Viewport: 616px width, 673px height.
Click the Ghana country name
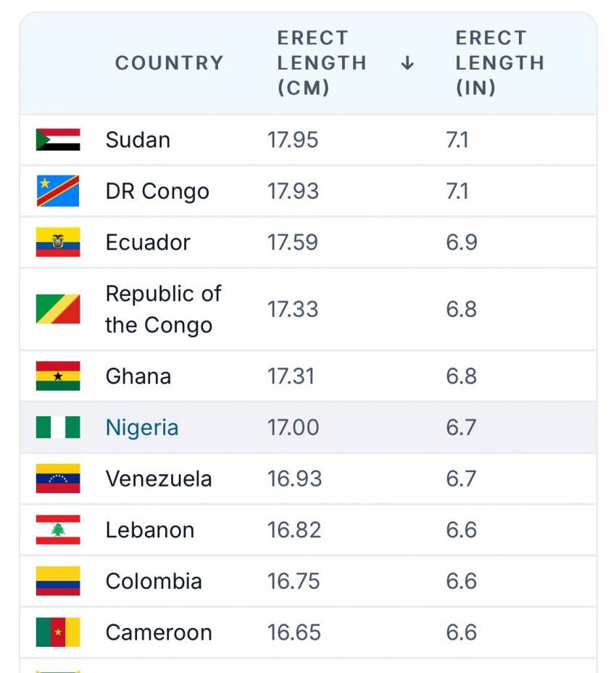click(138, 376)
